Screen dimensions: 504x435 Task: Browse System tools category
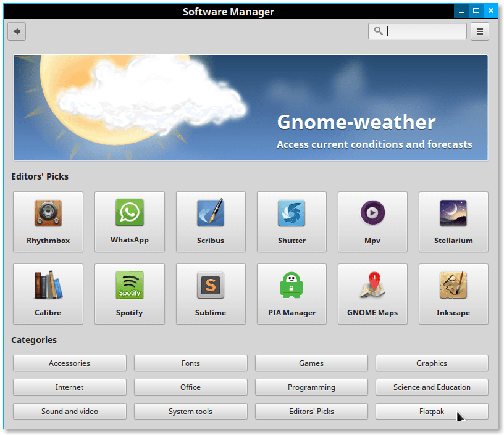(191, 411)
